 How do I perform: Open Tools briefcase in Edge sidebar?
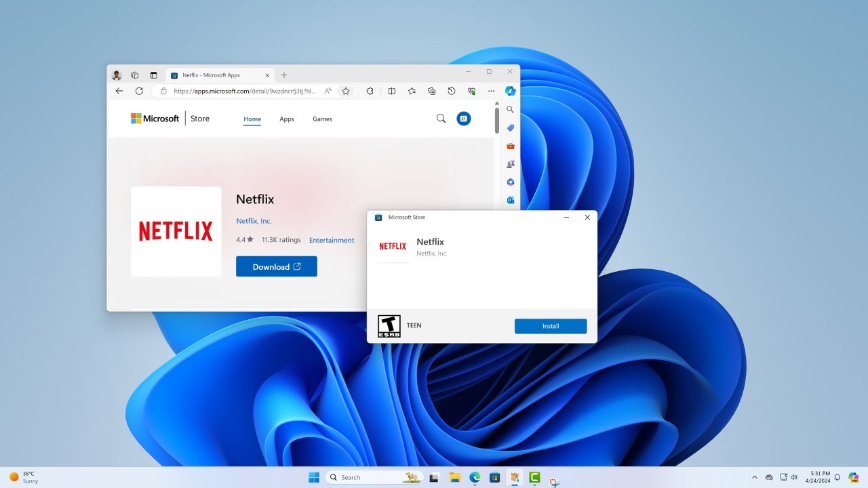[511, 146]
